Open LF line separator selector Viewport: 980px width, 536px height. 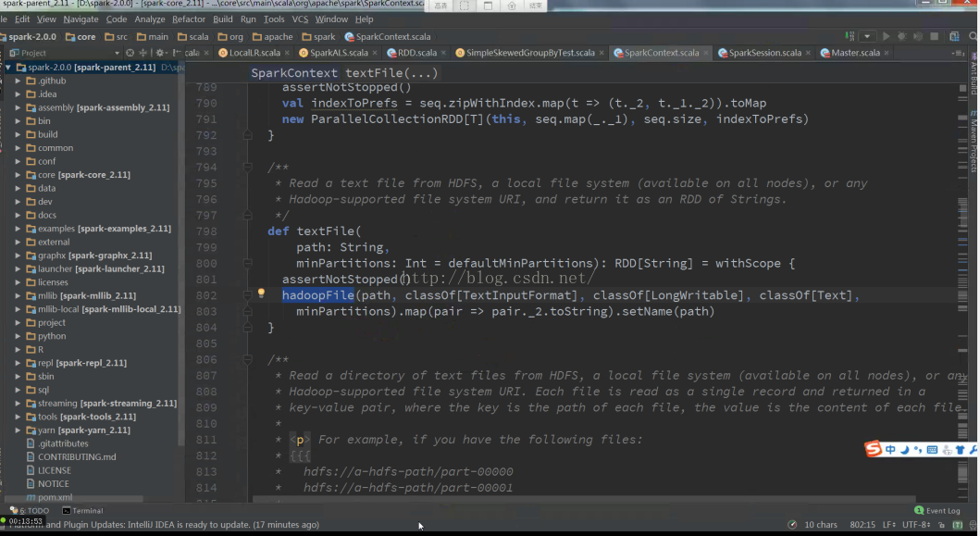click(x=888, y=525)
